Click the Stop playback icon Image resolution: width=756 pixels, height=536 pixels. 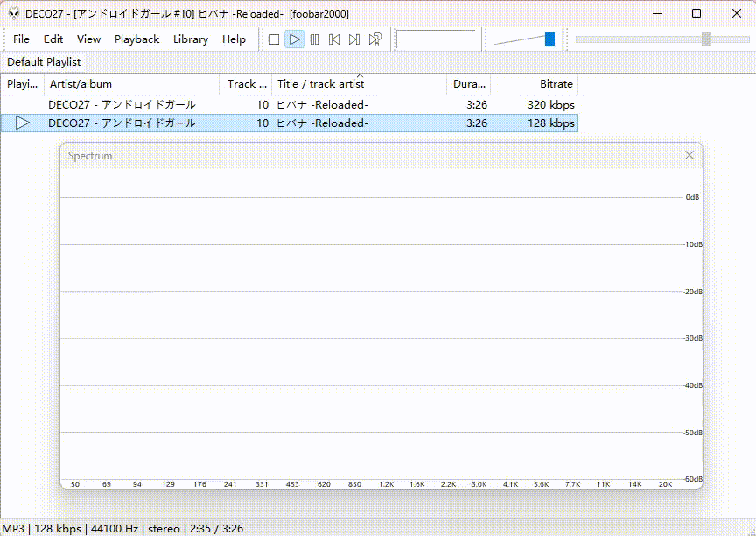(x=273, y=39)
